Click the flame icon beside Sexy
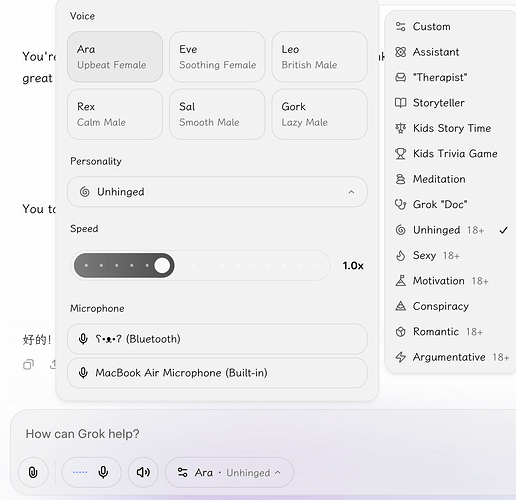The height and width of the screenshot is (500, 516). click(x=400, y=256)
